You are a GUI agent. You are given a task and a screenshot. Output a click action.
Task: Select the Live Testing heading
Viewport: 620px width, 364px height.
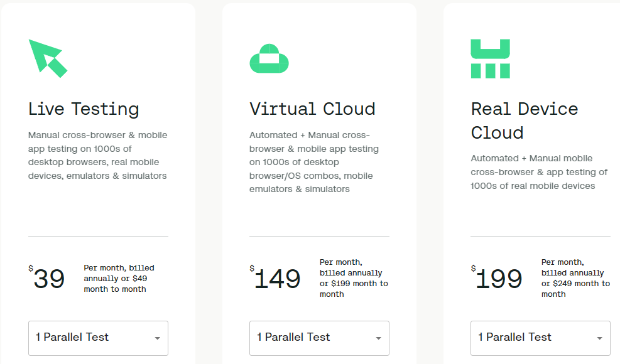click(x=84, y=109)
